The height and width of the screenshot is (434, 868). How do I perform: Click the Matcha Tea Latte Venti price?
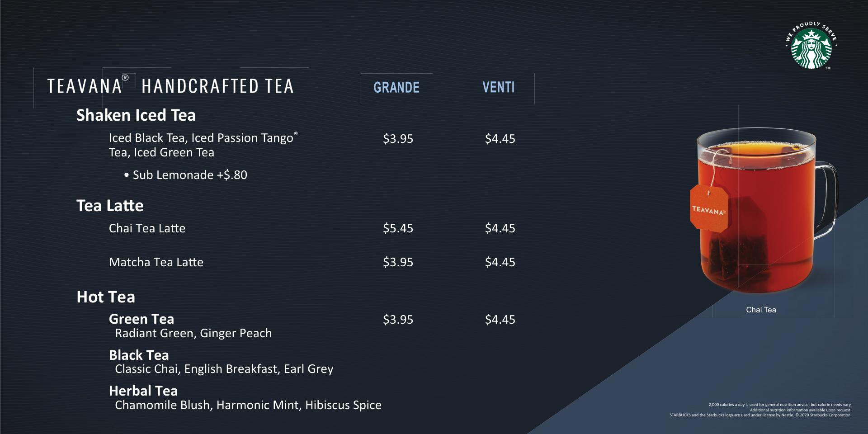pos(500,262)
